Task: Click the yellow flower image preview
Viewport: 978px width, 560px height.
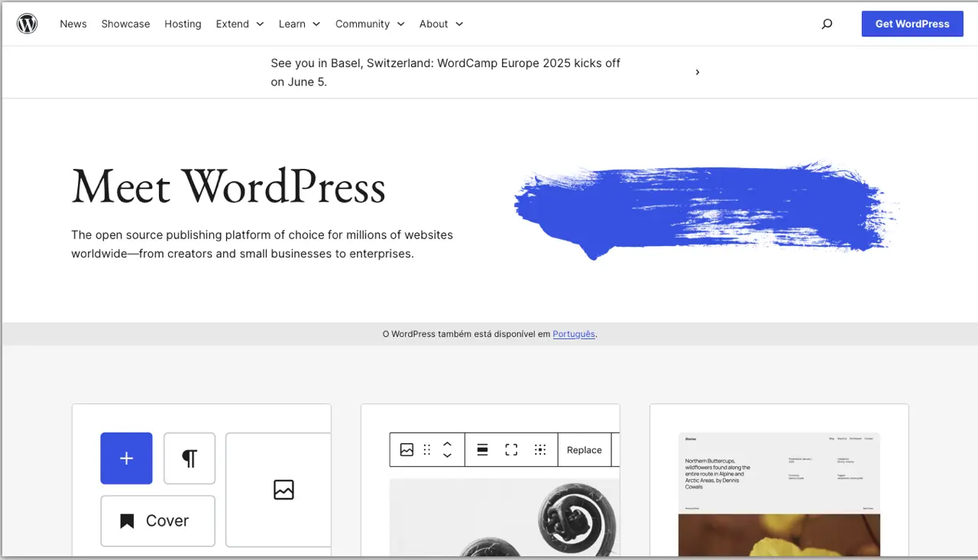Action: (x=779, y=535)
